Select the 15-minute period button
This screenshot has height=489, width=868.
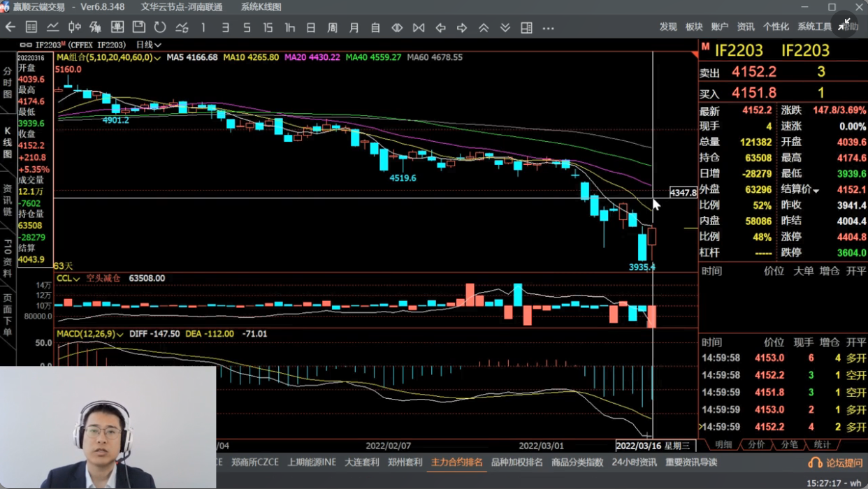(268, 27)
